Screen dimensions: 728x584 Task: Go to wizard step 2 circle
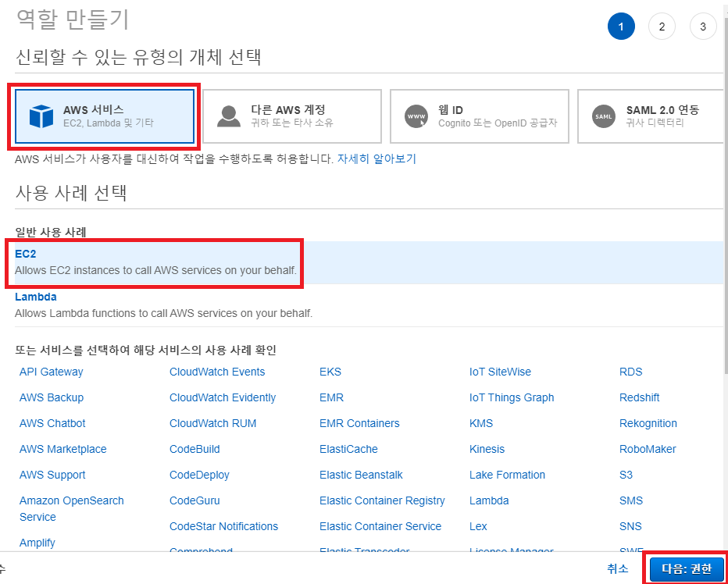click(662, 27)
